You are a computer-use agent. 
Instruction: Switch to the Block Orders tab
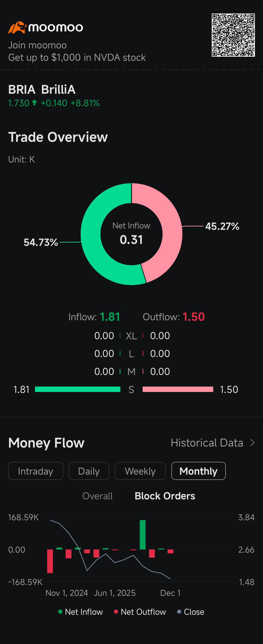click(165, 496)
